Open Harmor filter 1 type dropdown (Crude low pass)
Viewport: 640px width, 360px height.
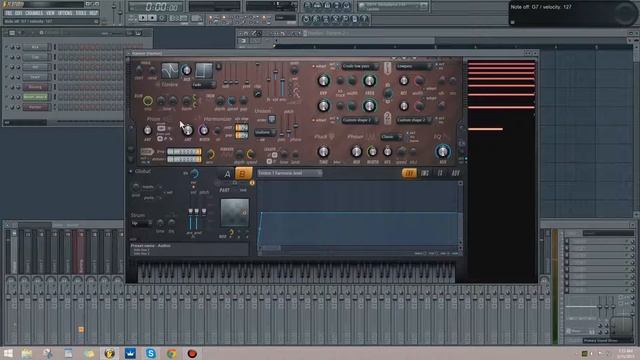click(x=360, y=66)
